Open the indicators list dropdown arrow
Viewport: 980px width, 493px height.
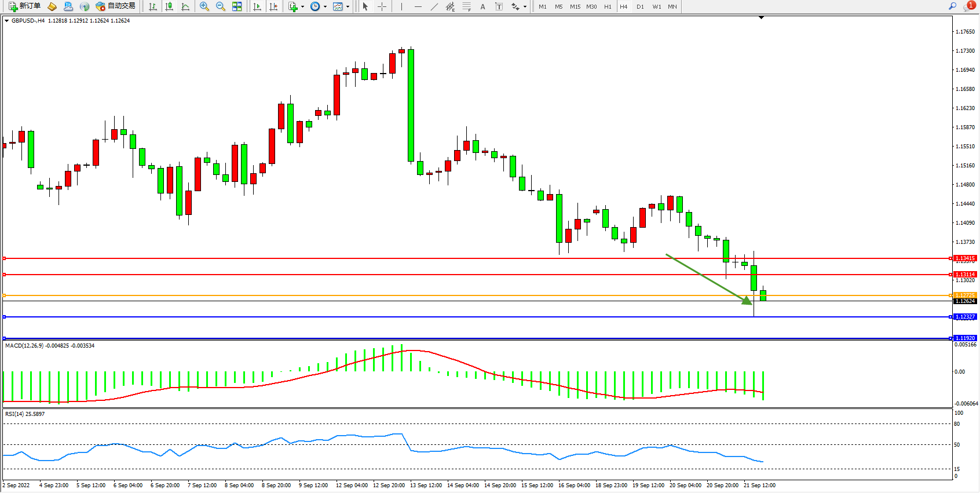[302, 7]
